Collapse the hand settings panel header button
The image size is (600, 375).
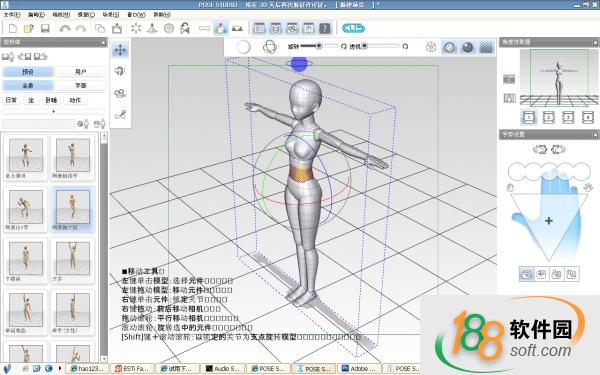[595, 134]
